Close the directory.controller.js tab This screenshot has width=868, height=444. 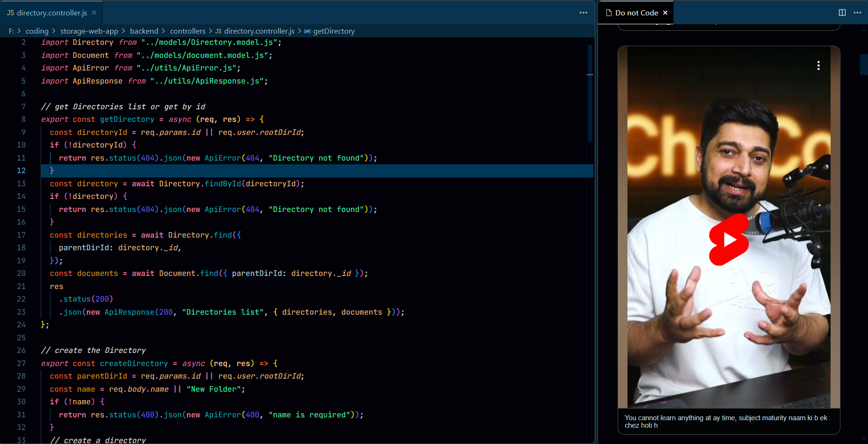click(x=94, y=13)
